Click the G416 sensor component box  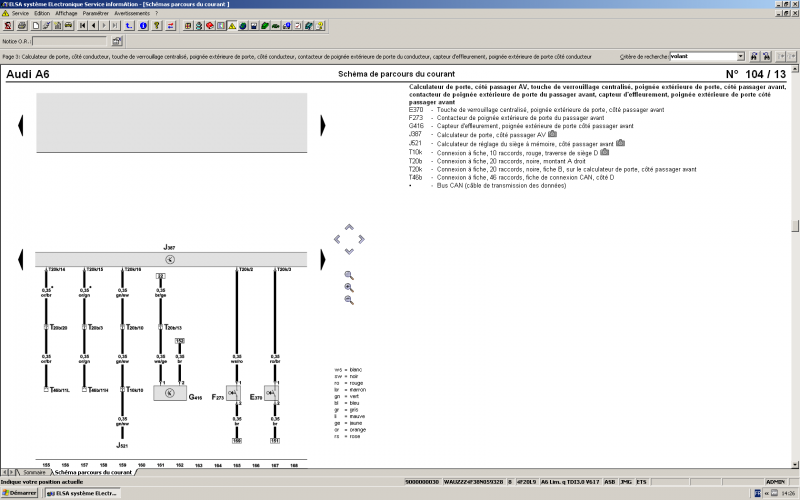point(170,393)
